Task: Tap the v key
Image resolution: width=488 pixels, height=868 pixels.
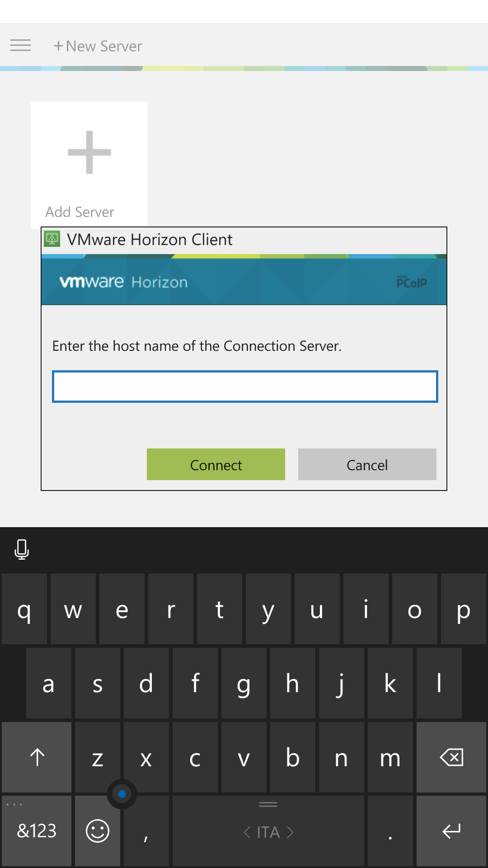Action: [244, 757]
